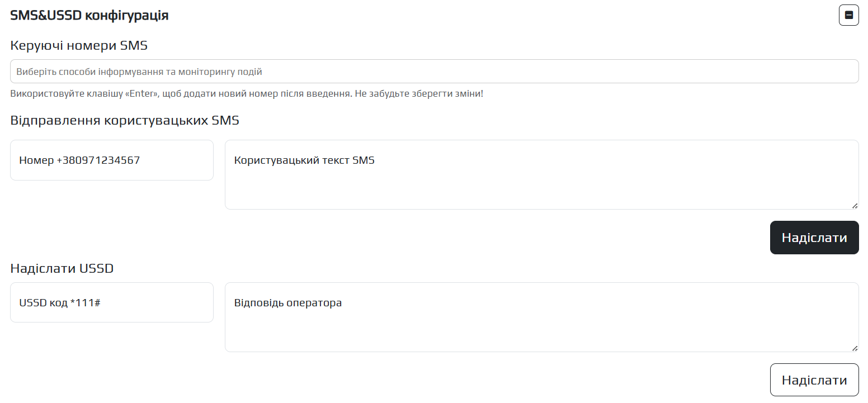Viewport: 868px width, 403px height.
Task: Click the *111# placeholder code
Action: pos(85,303)
